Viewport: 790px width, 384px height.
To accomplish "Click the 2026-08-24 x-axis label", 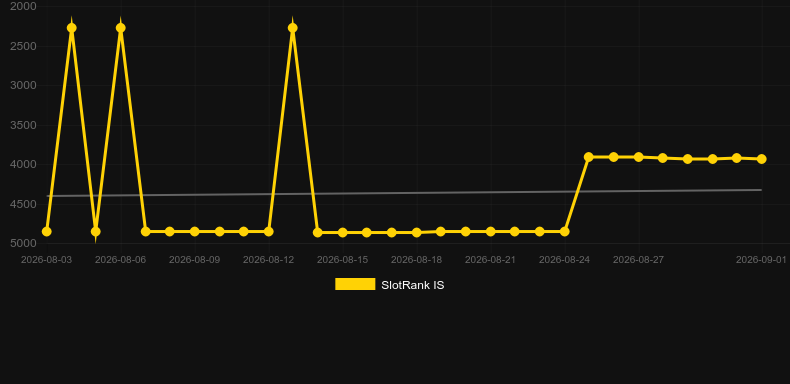I will point(564,260).
